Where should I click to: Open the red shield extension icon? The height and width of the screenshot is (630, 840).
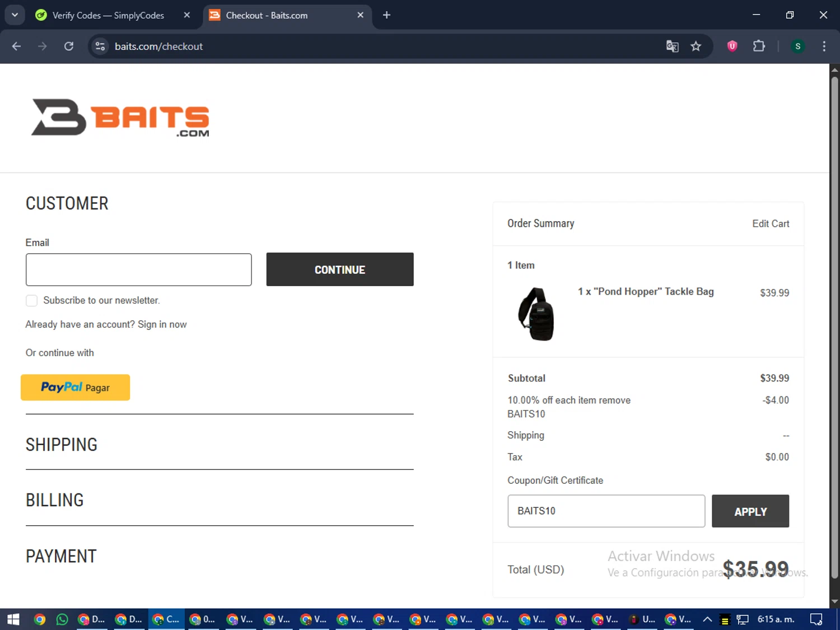click(x=732, y=46)
